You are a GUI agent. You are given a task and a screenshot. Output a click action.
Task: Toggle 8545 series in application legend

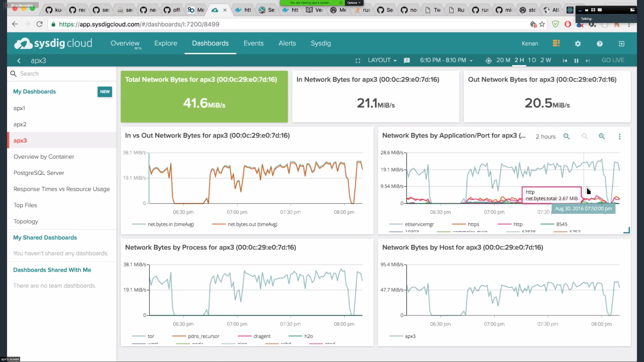tap(554, 224)
